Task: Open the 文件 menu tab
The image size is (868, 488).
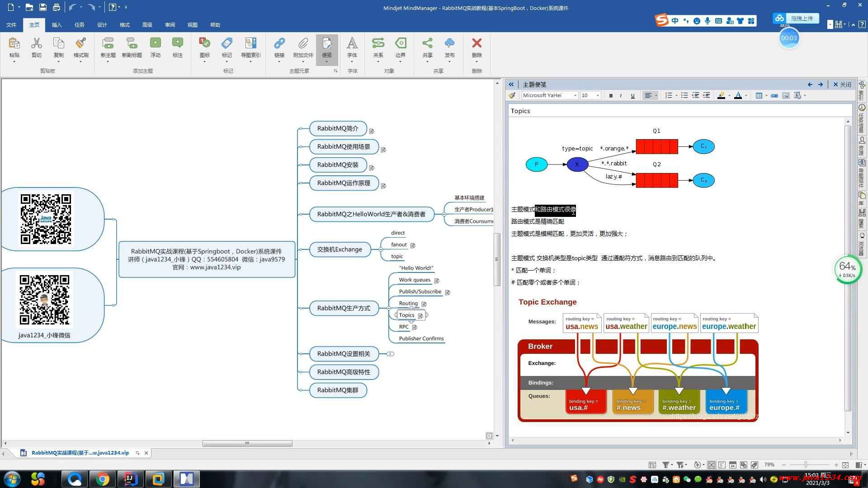Action: (x=11, y=25)
